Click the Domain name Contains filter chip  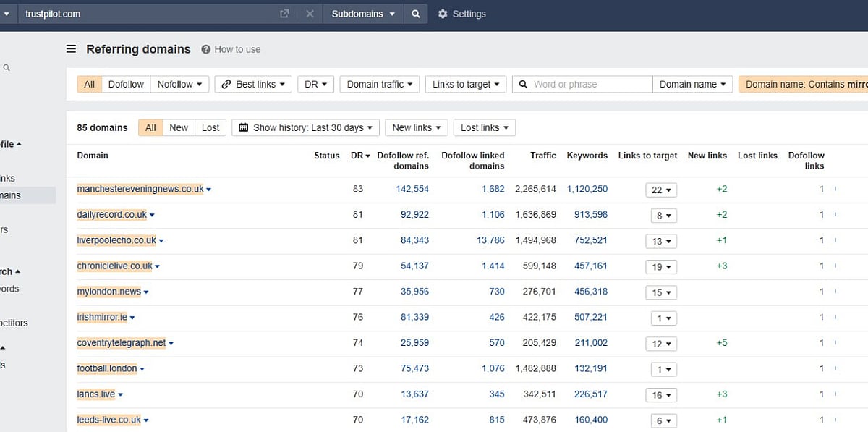(804, 84)
